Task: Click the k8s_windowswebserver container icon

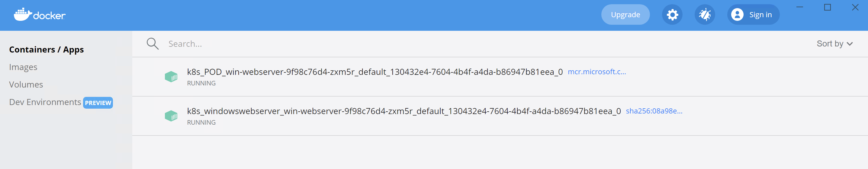Action: click(x=171, y=116)
